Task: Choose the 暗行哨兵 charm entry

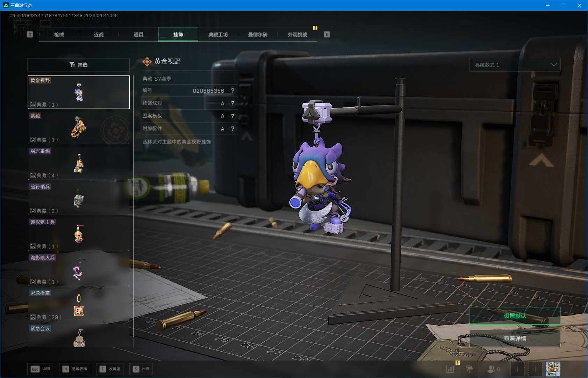Action: click(x=79, y=199)
